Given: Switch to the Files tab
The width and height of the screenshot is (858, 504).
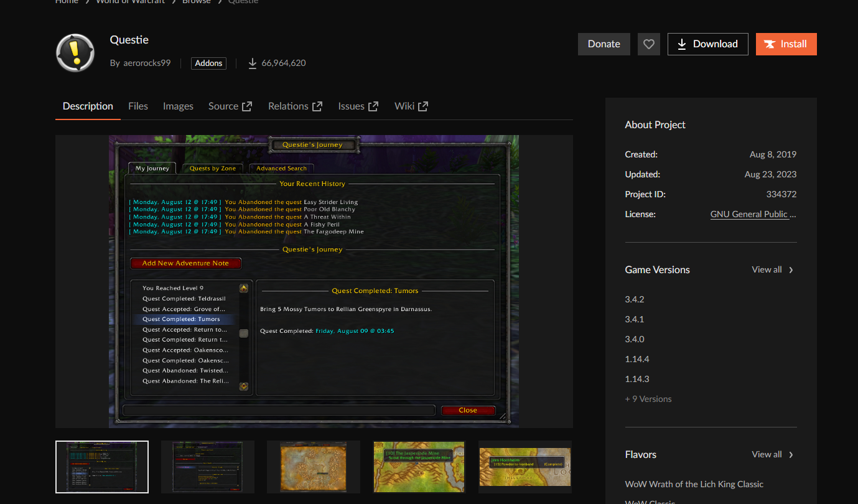Looking at the screenshot, I should (x=138, y=106).
